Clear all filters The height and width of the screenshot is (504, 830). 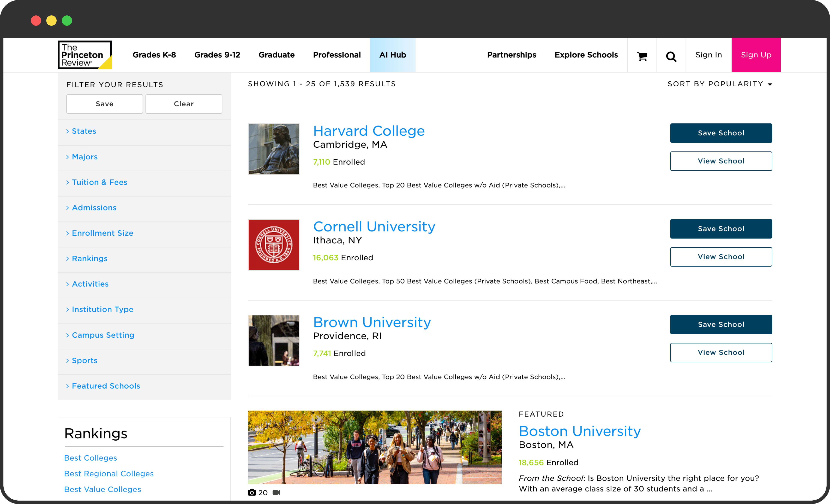click(x=184, y=104)
